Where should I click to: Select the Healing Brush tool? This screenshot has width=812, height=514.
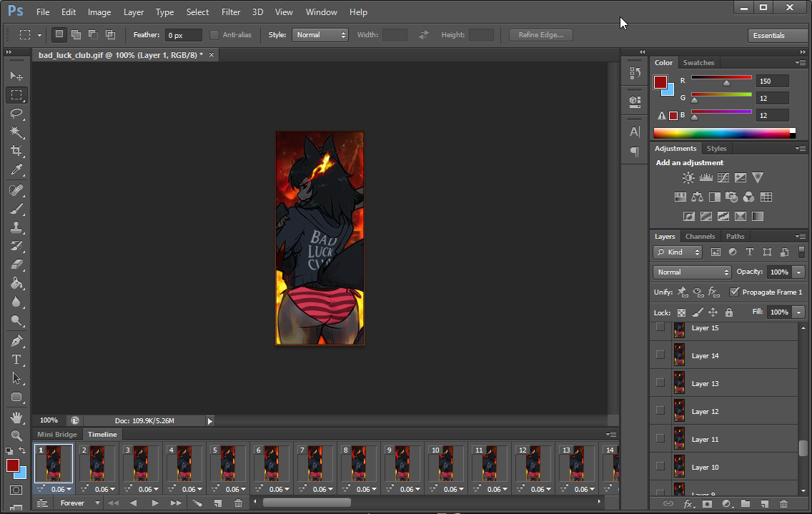(x=16, y=190)
